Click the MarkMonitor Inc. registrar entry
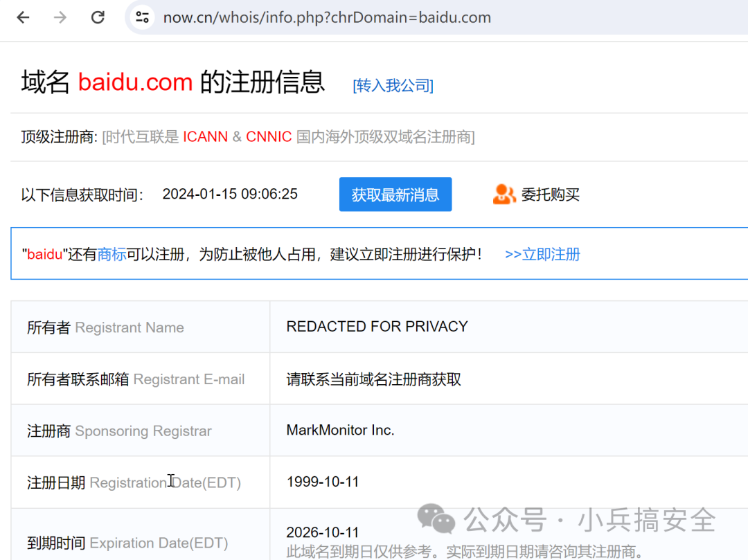The height and width of the screenshot is (560, 748). 340,430
